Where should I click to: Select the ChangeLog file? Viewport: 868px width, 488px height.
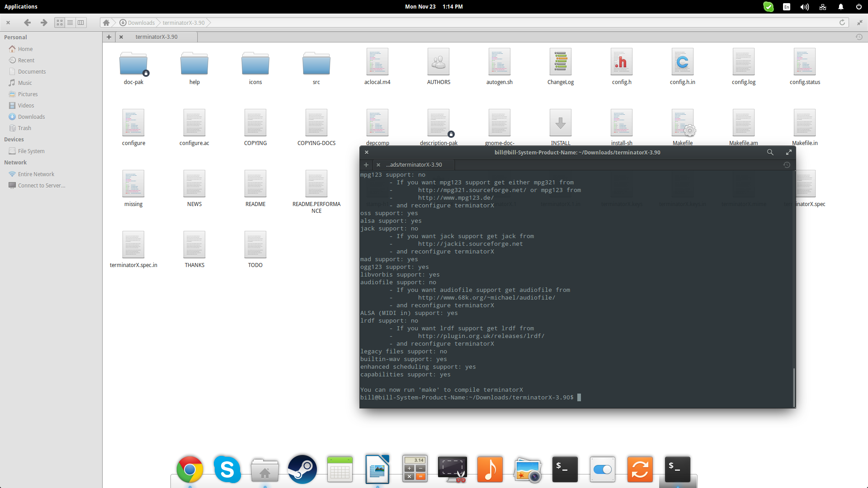pyautogui.click(x=561, y=67)
